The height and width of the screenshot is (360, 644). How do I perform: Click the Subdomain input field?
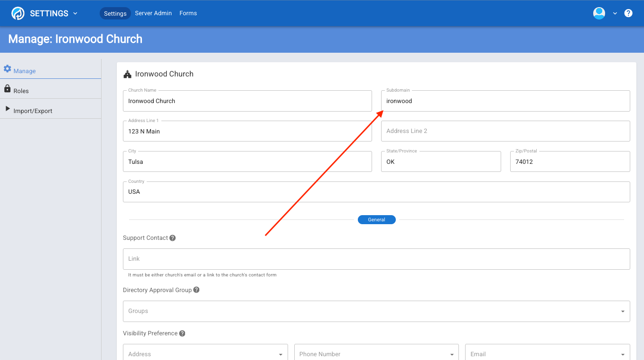[x=505, y=101]
